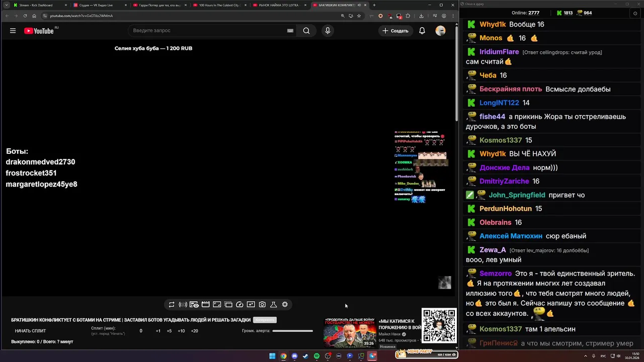The height and width of the screenshot is (362, 644).
Task: Toggle the theater layout icon in player toolbar
Action: [x=228, y=305]
